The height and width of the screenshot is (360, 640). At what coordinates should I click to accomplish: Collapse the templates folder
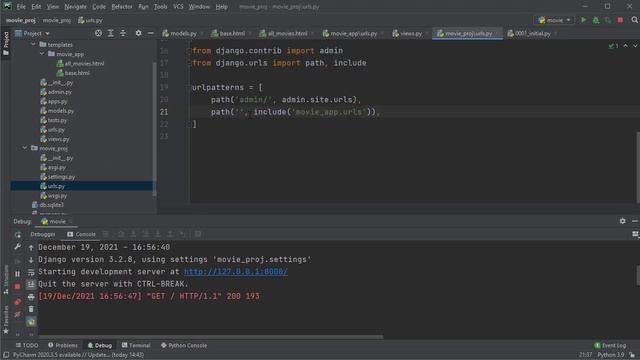pyautogui.click(x=33, y=44)
